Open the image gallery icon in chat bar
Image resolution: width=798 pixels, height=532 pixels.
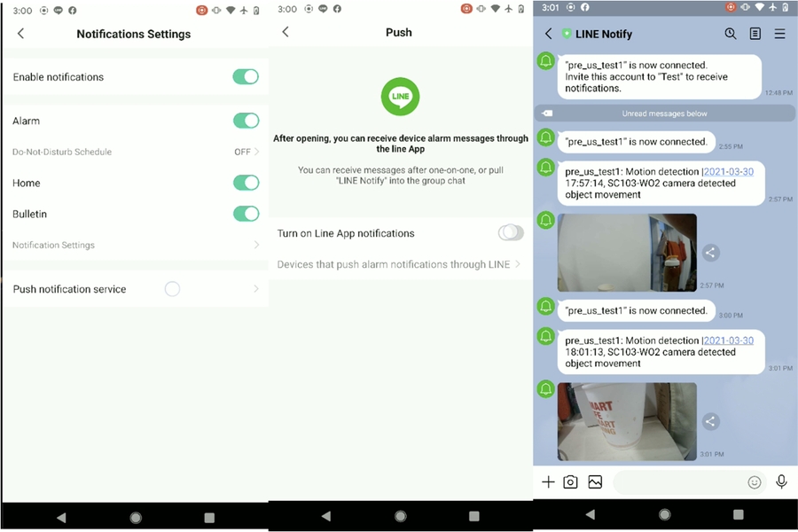tap(595, 481)
